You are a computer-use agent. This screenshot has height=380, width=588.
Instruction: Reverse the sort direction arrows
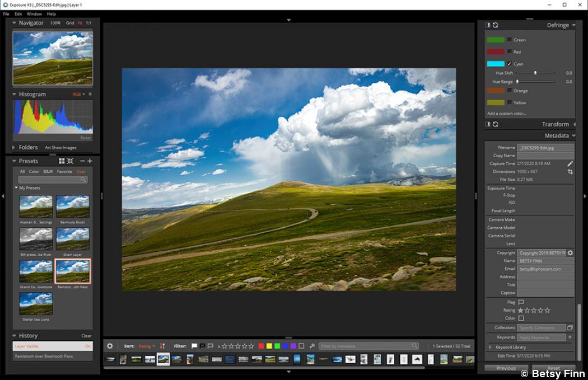[x=162, y=346]
